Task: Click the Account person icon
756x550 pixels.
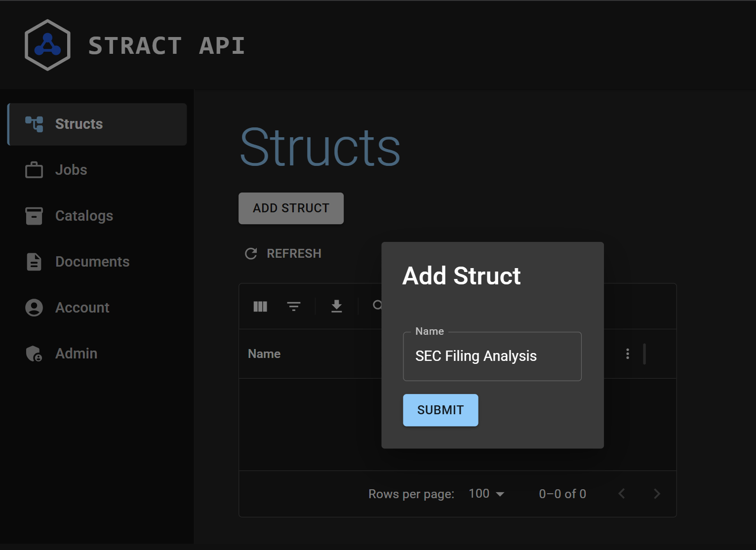Action: (34, 308)
